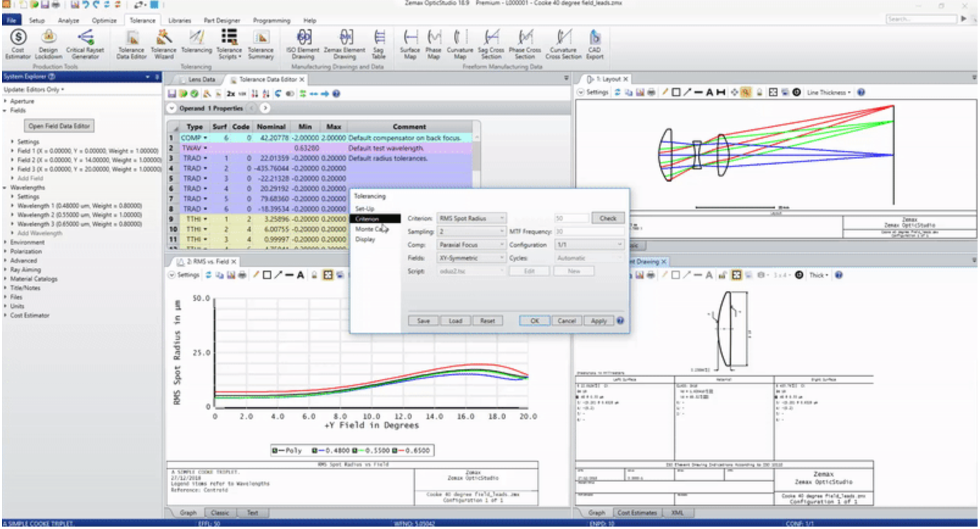Image resolution: width=980 pixels, height=529 pixels.
Task: Click Save in Tolerancing dialog
Action: pyautogui.click(x=423, y=321)
